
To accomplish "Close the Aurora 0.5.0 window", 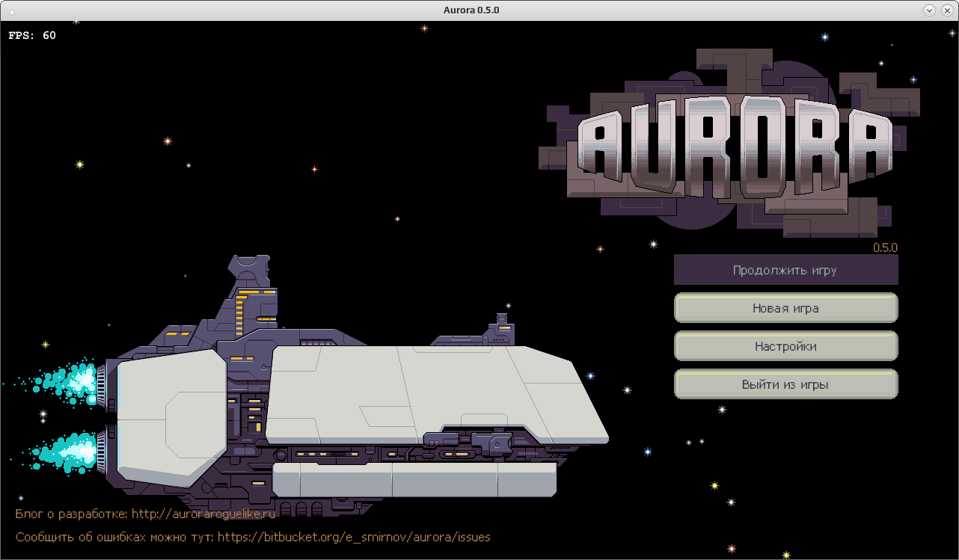I will click(946, 10).
